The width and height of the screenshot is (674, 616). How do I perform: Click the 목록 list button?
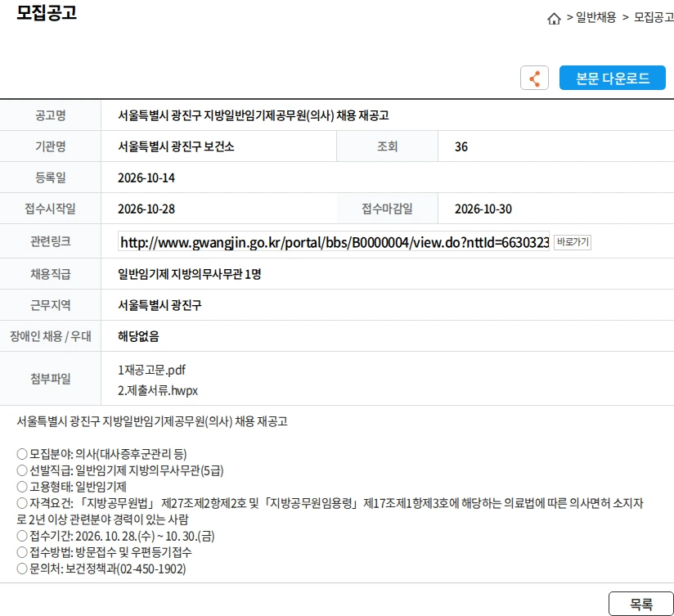(x=641, y=604)
